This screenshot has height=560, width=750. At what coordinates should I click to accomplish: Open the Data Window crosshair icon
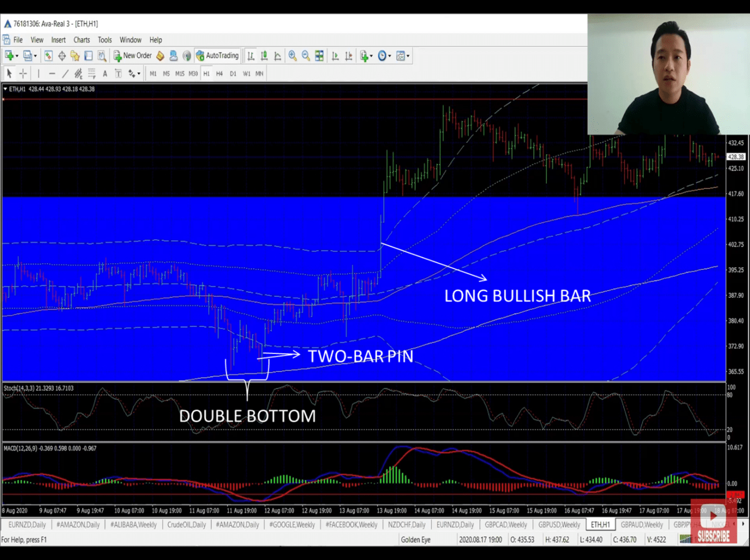[62, 56]
